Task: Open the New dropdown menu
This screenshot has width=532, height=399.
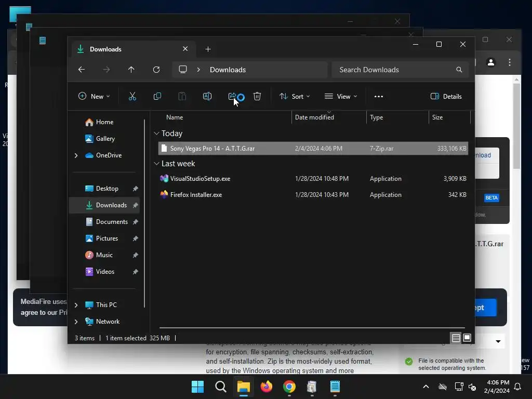Action: [x=94, y=96]
